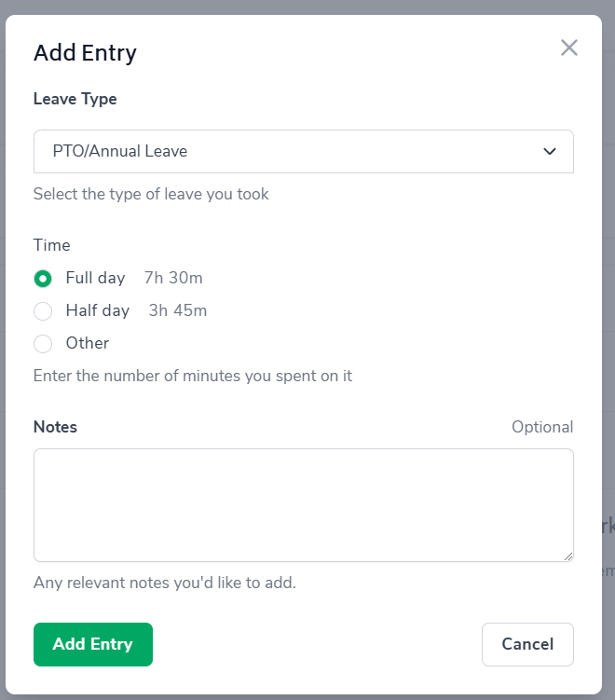The image size is (615, 700).
Task: Click the Time section label
Action: [x=52, y=245]
